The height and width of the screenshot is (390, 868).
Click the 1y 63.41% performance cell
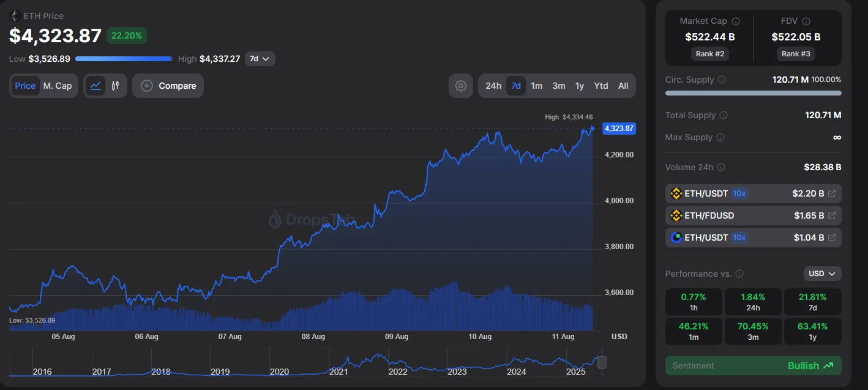812,331
